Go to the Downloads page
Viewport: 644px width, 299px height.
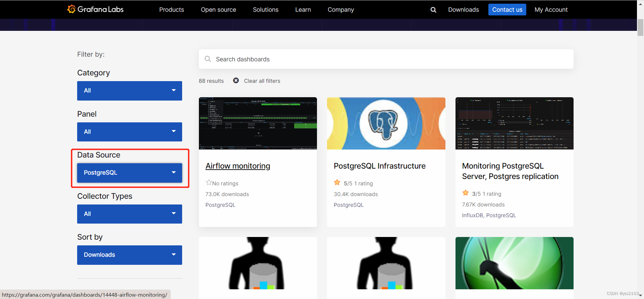pyautogui.click(x=464, y=10)
